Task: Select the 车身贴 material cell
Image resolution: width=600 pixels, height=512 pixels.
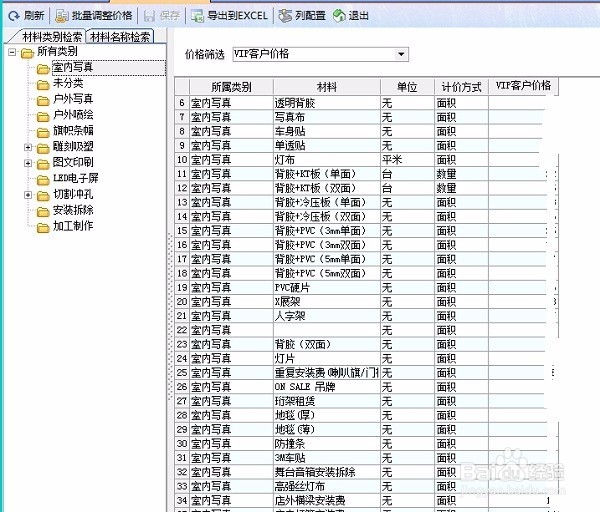Action: pyautogui.click(x=327, y=131)
